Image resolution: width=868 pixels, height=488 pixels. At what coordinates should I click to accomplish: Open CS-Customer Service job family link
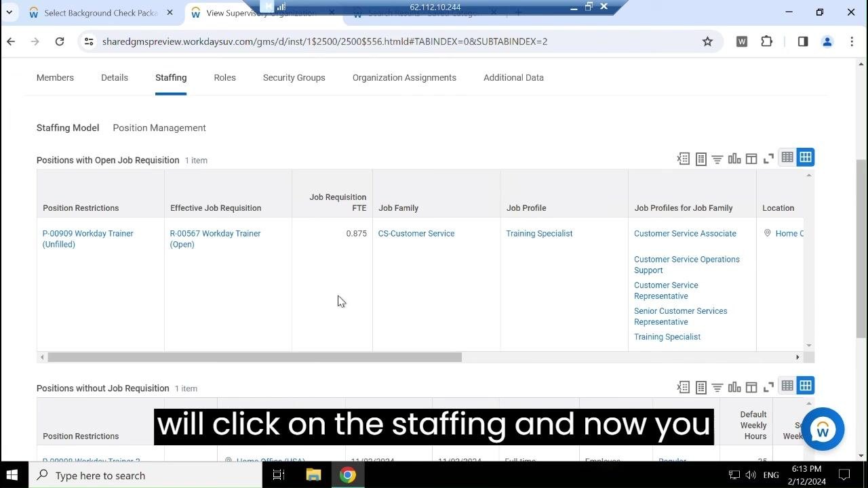(x=416, y=233)
